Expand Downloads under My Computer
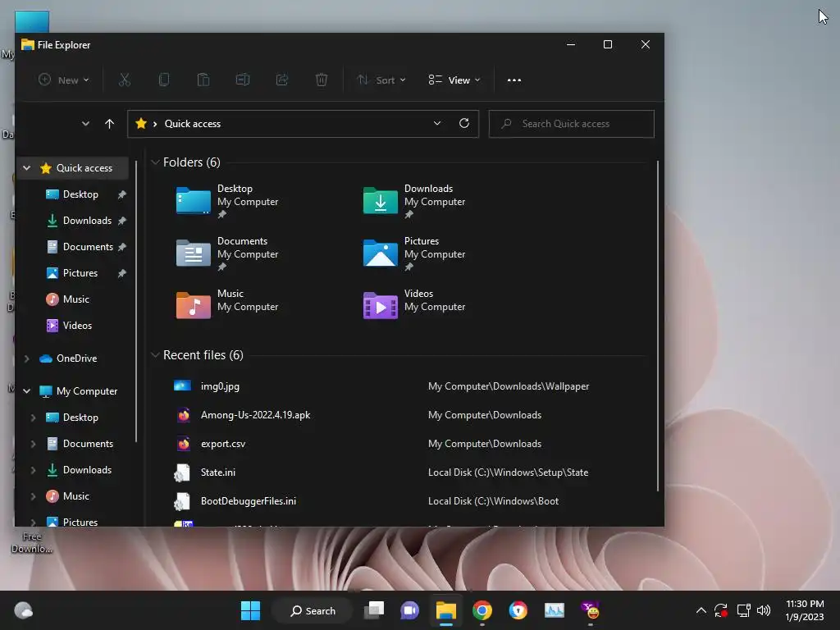 33,470
